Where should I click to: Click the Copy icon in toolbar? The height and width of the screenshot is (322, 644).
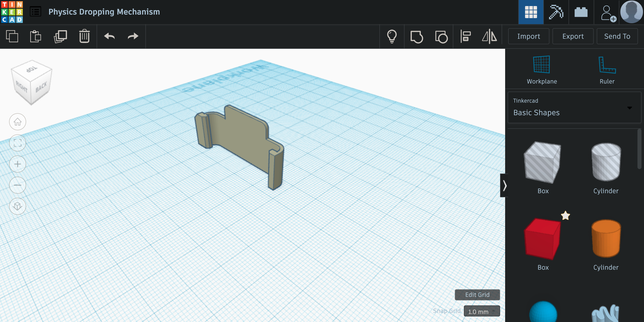click(x=12, y=36)
